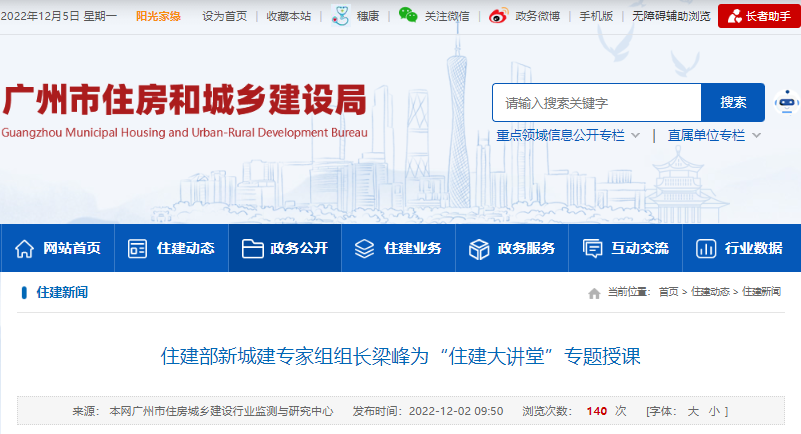Open the 政务公开 folder tab
The width and height of the screenshot is (801, 434).
[285, 248]
